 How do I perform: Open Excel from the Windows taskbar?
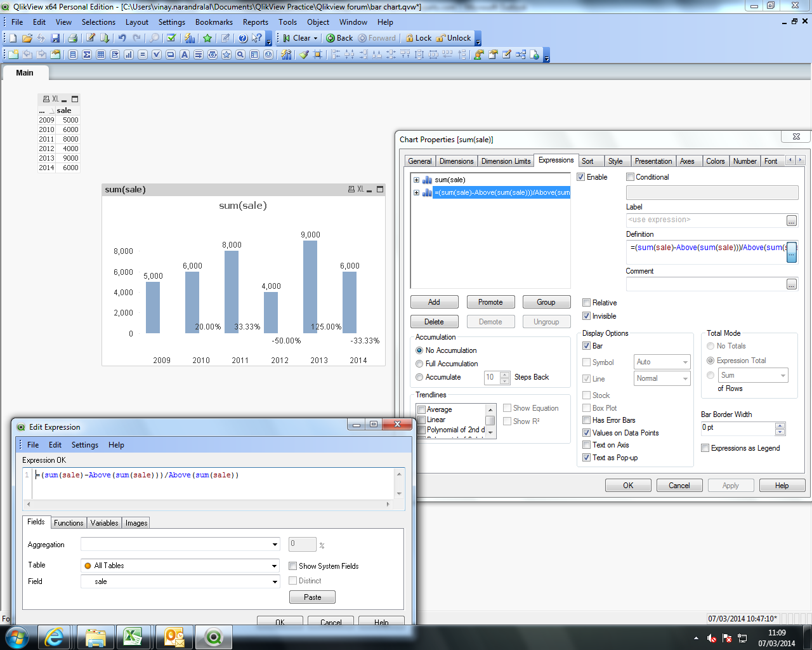click(x=133, y=637)
